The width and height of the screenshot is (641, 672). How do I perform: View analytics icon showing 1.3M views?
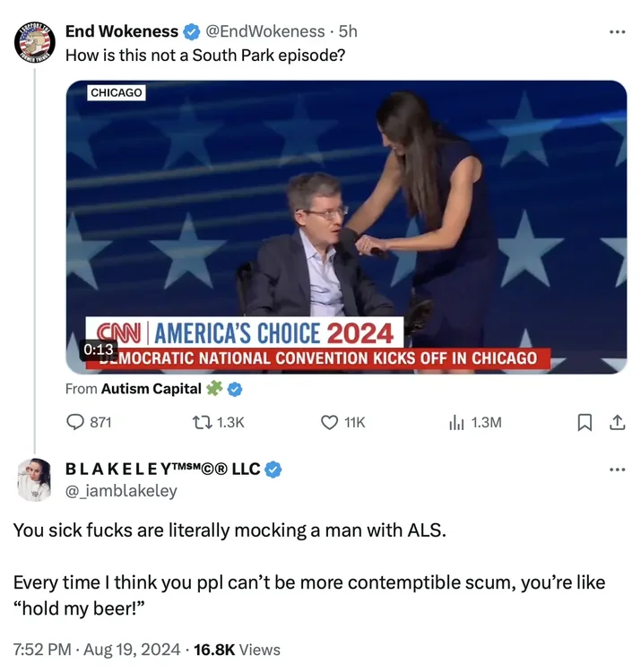(456, 423)
